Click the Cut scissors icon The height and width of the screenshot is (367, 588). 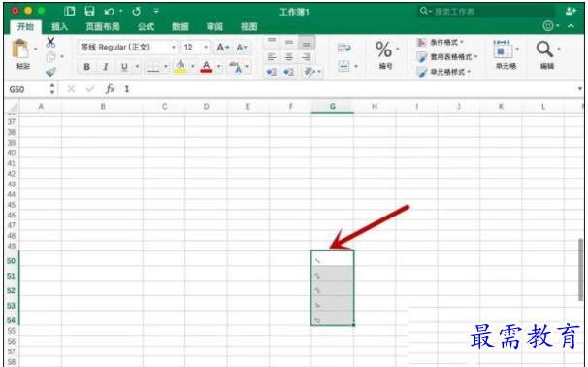tap(50, 42)
